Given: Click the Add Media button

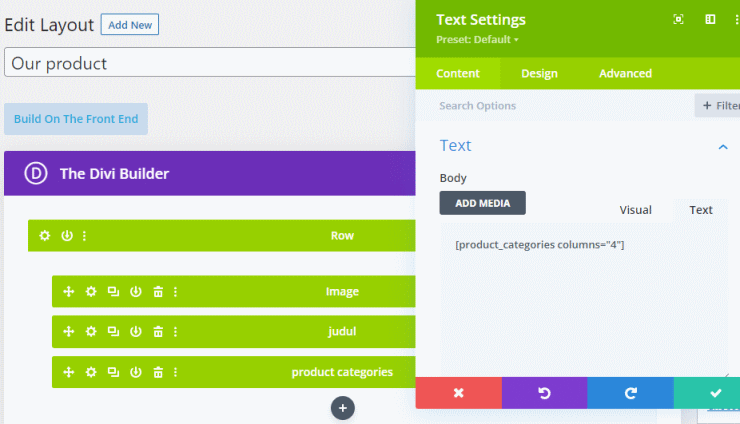Looking at the screenshot, I should pos(482,203).
